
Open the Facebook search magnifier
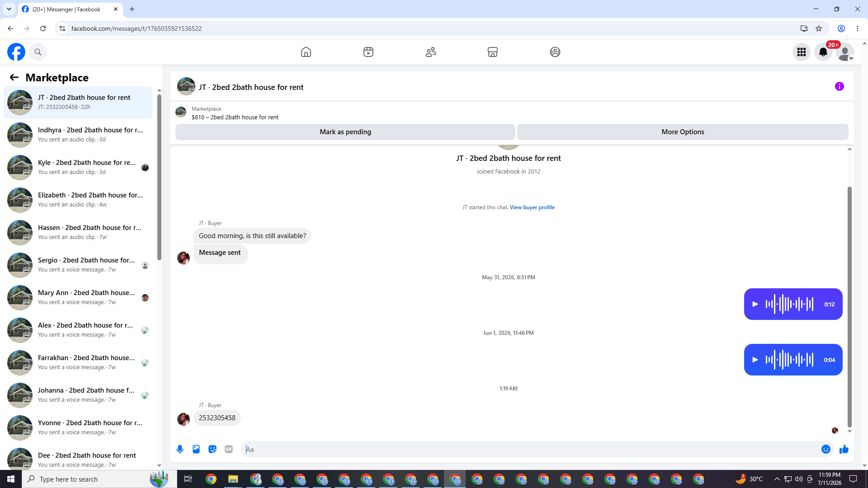tap(38, 52)
